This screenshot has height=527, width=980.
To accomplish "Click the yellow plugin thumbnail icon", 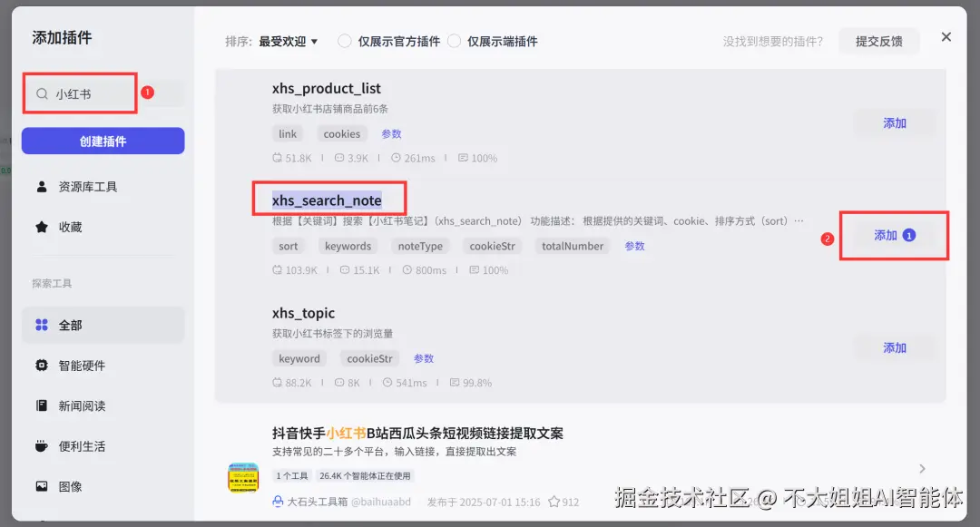I will click(243, 478).
